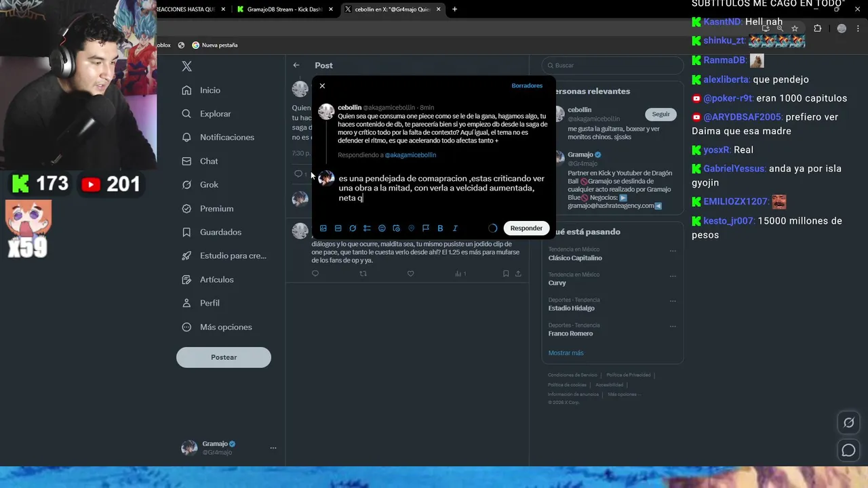The image size is (868, 488).
Task: Click Mostrar más under trends
Action: (x=566, y=353)
